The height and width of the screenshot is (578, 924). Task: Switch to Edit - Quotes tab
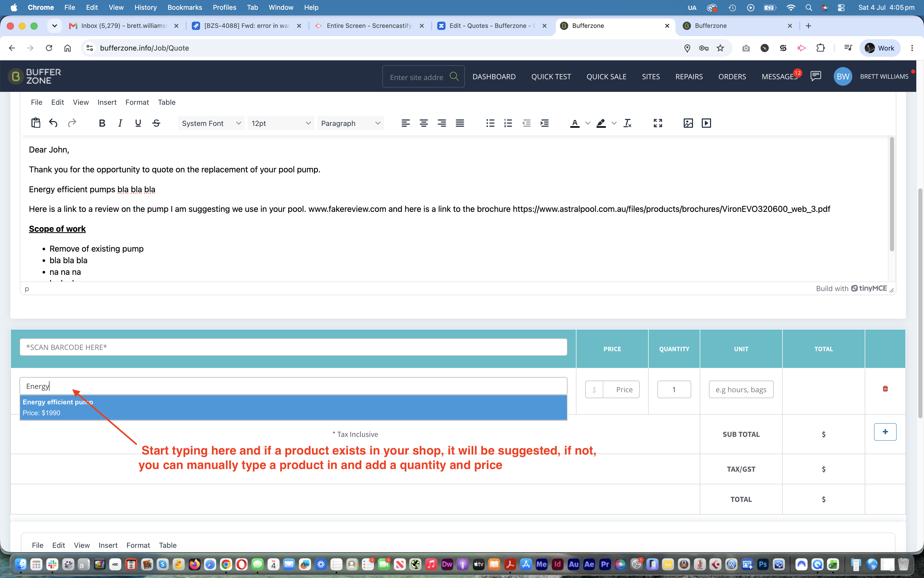[492, 26]
